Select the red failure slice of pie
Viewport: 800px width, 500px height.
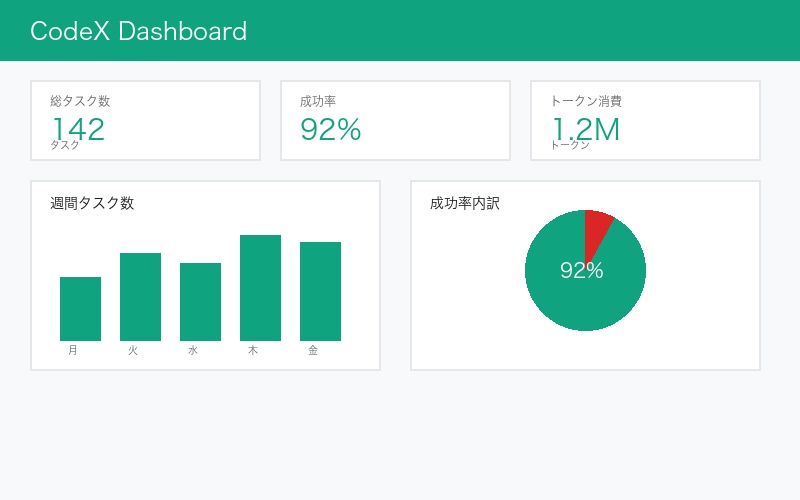tap(596, 226)
